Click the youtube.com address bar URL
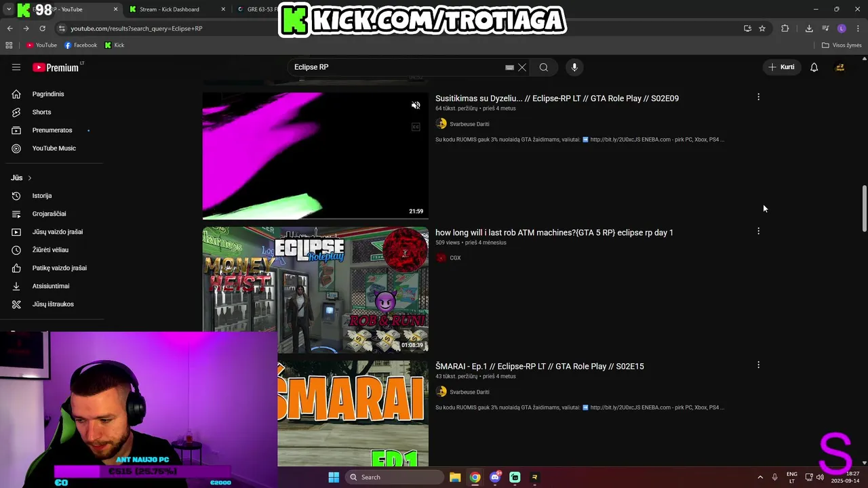This screenshot has height=488, width=868. 136,28
